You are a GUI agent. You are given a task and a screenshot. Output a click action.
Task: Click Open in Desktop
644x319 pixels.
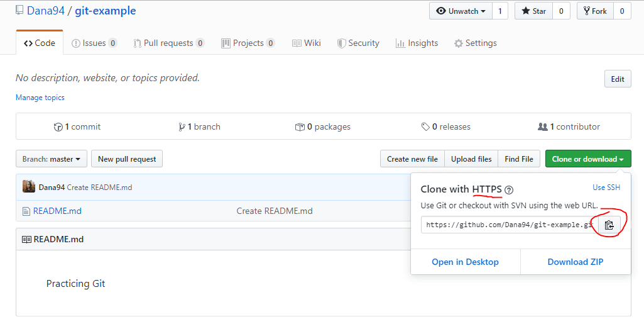[x=466, y=262]
